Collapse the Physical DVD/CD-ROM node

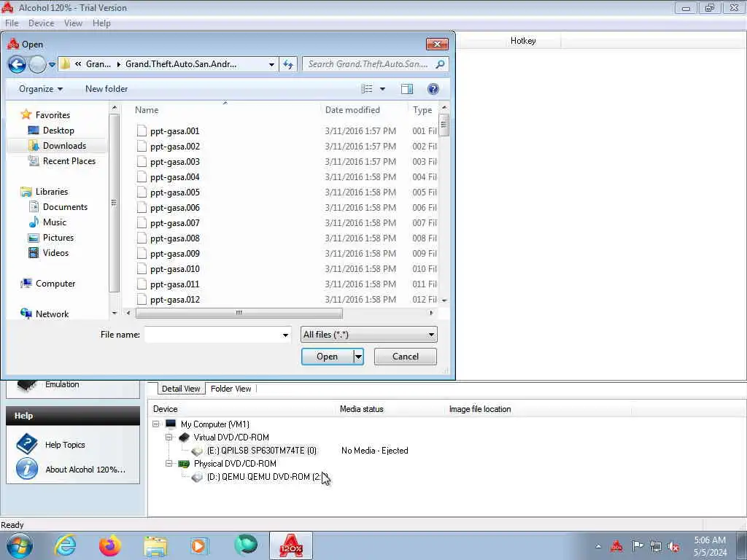coord(169,463)
